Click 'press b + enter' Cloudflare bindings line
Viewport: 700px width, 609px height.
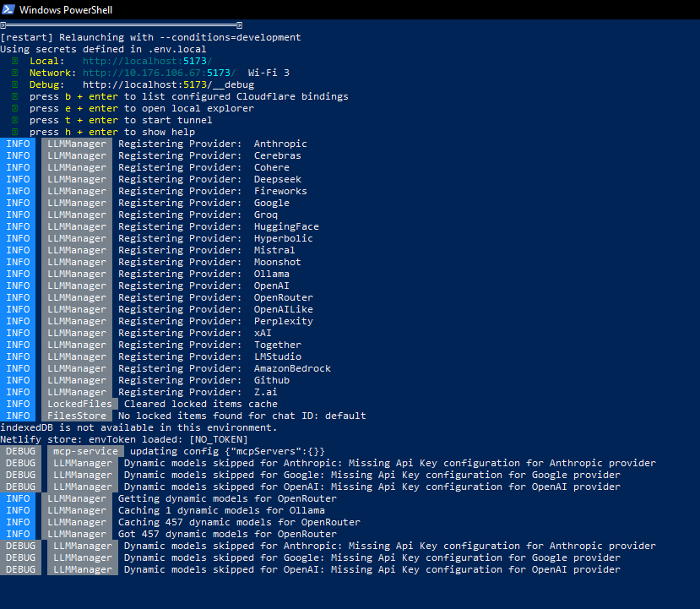point(189,96)
